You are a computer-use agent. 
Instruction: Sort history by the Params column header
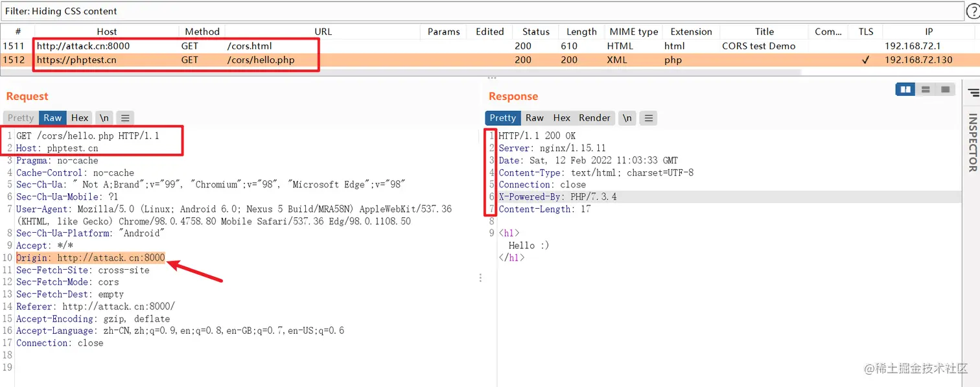coord(444,31)
